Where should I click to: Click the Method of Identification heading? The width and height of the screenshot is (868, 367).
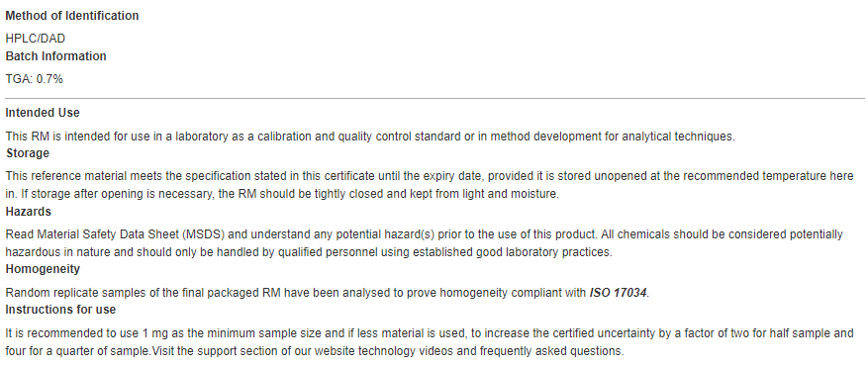[72, 16]
